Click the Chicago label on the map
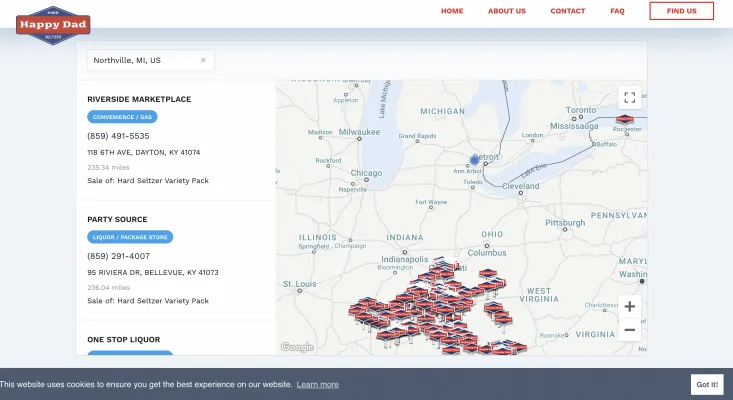The width and height of the screenshot is (733, 400). coord(366,173)
